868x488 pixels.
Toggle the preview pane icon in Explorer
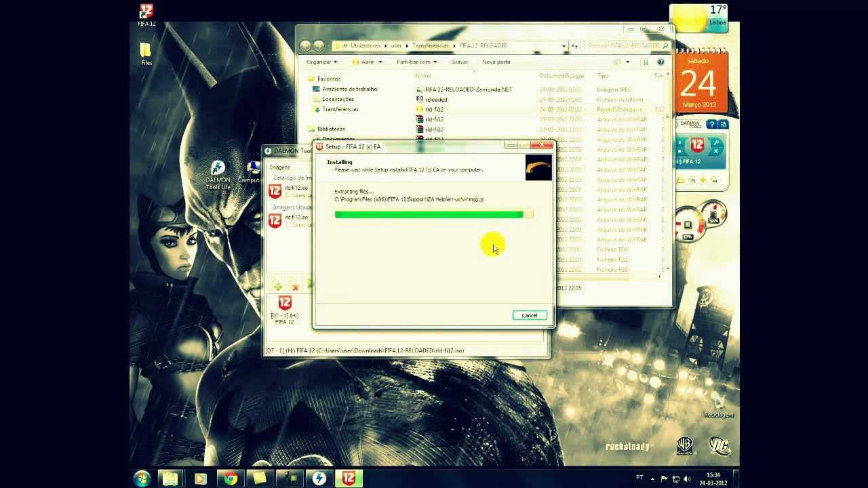click(x=644, y=62)
